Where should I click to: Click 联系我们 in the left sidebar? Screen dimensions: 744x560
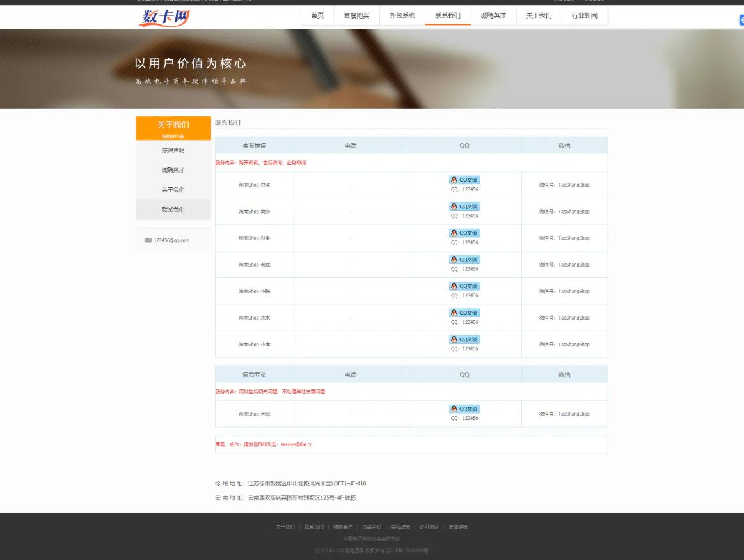click(173, 210)
